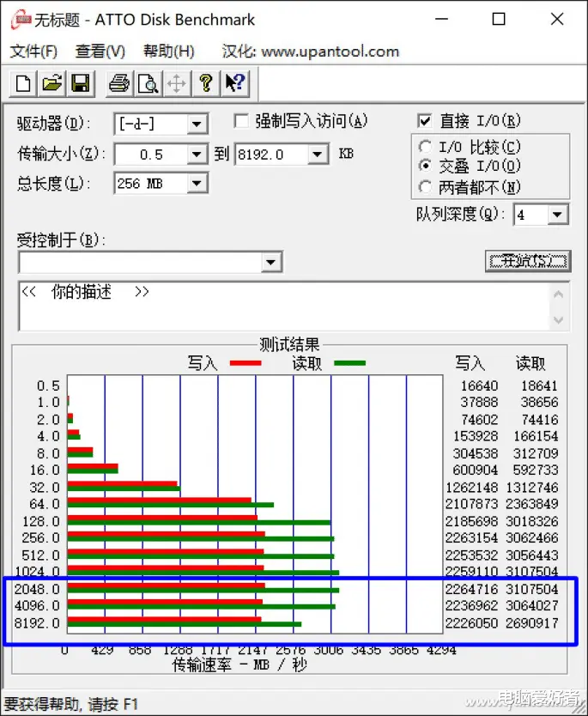Click the Open folder toolbar icon

coord(52,83)
